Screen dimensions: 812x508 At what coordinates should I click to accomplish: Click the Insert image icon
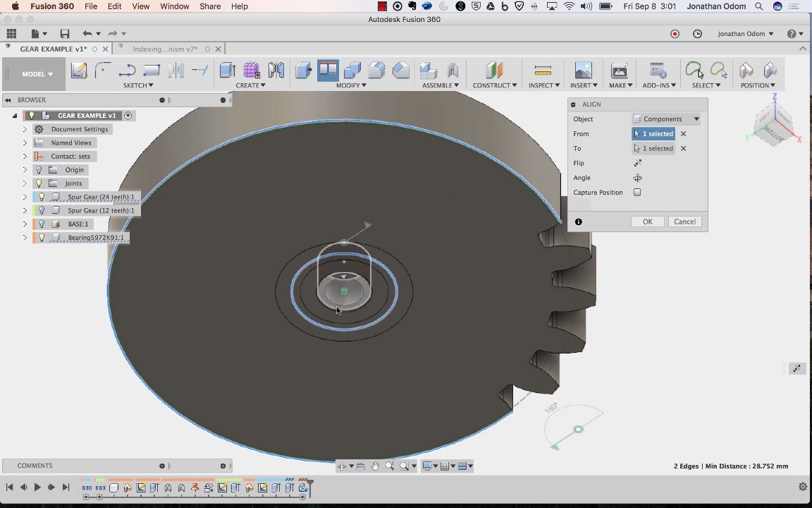tap(583, 71)
